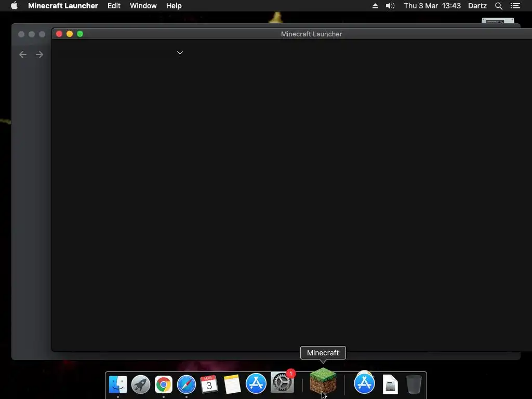Click the eject icon in menu bar
532x399 pixels.
(375, 6)
